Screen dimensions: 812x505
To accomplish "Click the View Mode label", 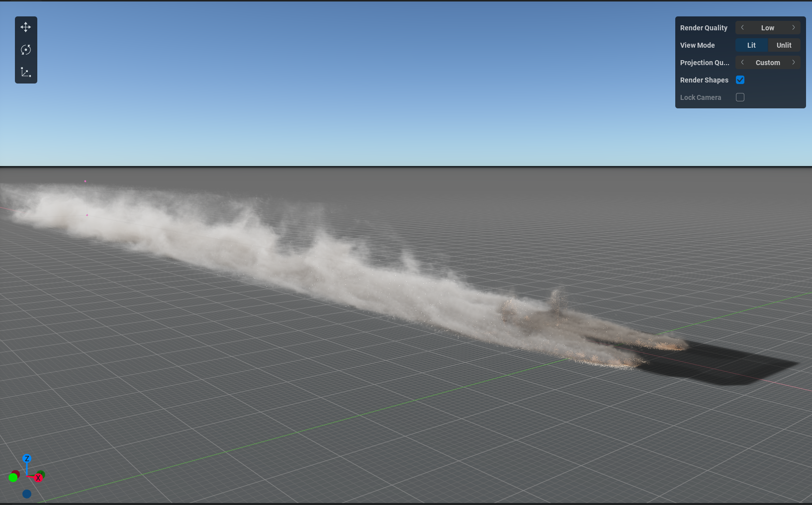I will (697, 45).
